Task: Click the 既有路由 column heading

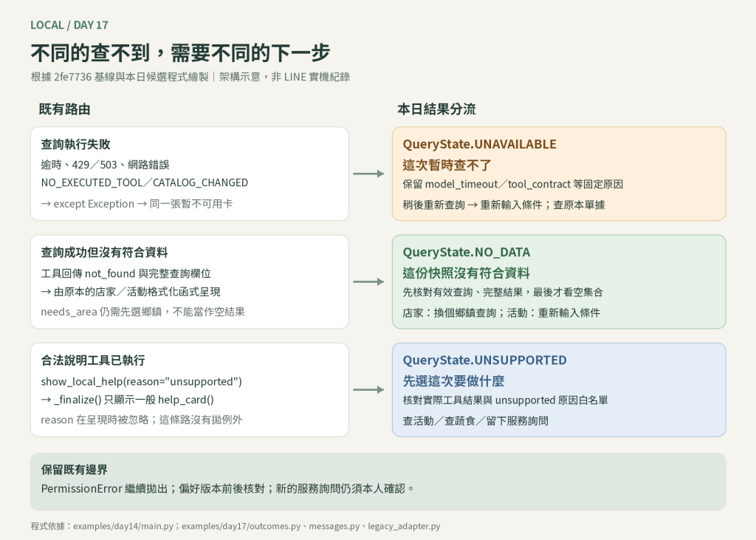Action: pyautogui.click(x=65, y=109)
